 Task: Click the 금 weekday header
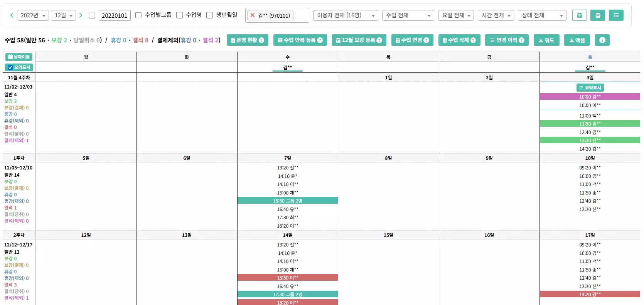489,57
